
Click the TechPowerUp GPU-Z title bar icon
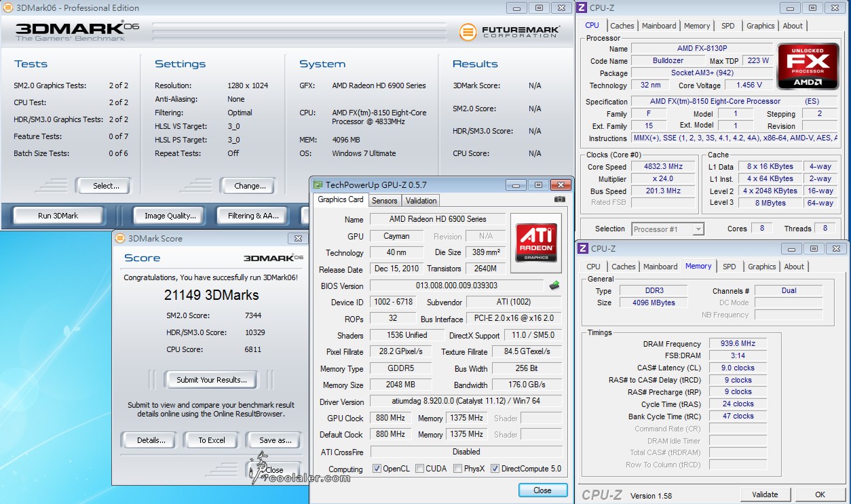[x=318, y=185]
